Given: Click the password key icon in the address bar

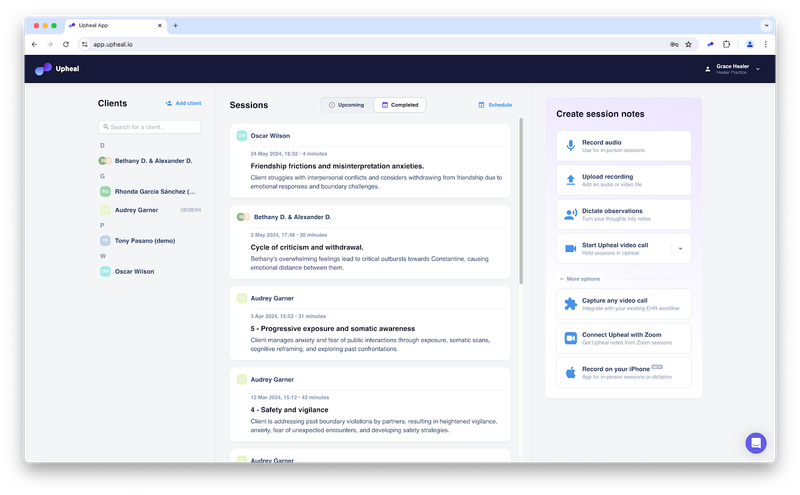Looking at the screenshot, I should tap(674, 44).
